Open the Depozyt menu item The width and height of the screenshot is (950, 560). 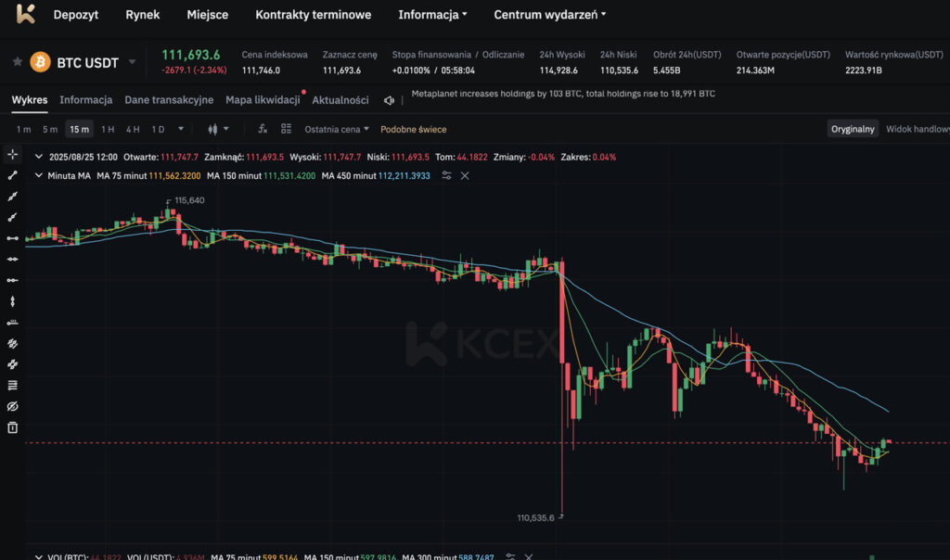[x=76, y=15]
